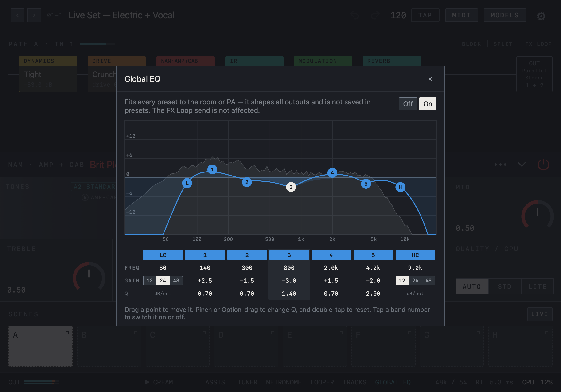
Task: Turn Global EQ on
Action: [x=427, y=104]
